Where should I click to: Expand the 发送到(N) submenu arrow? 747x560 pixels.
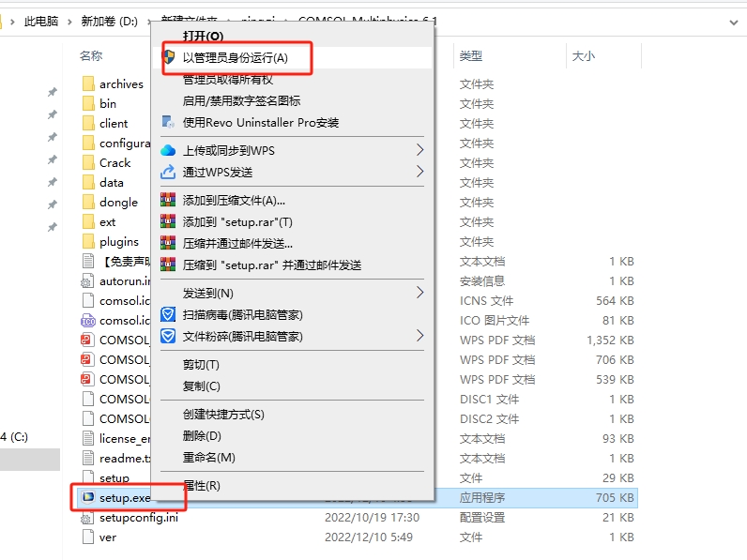point(419,293)
